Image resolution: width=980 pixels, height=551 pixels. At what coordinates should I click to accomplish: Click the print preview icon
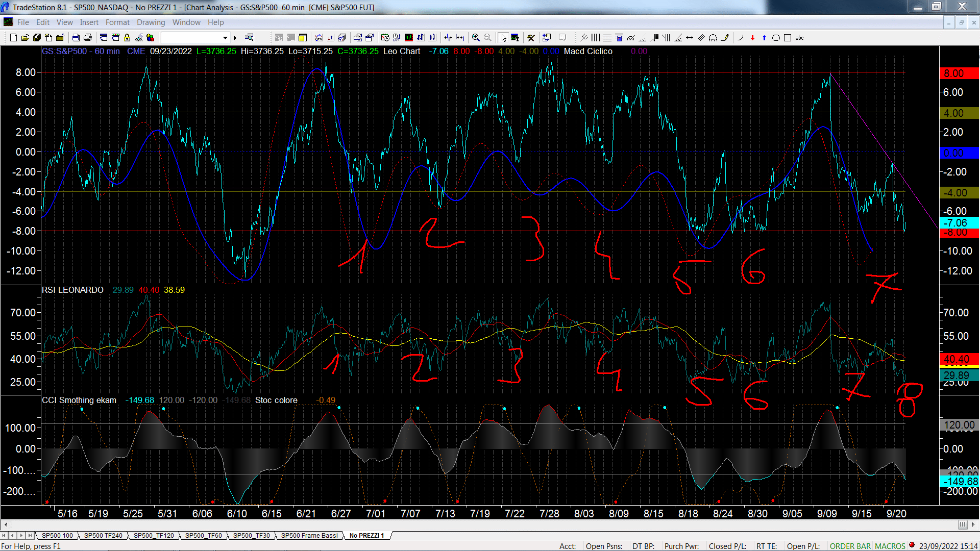(x=76, y=38)
